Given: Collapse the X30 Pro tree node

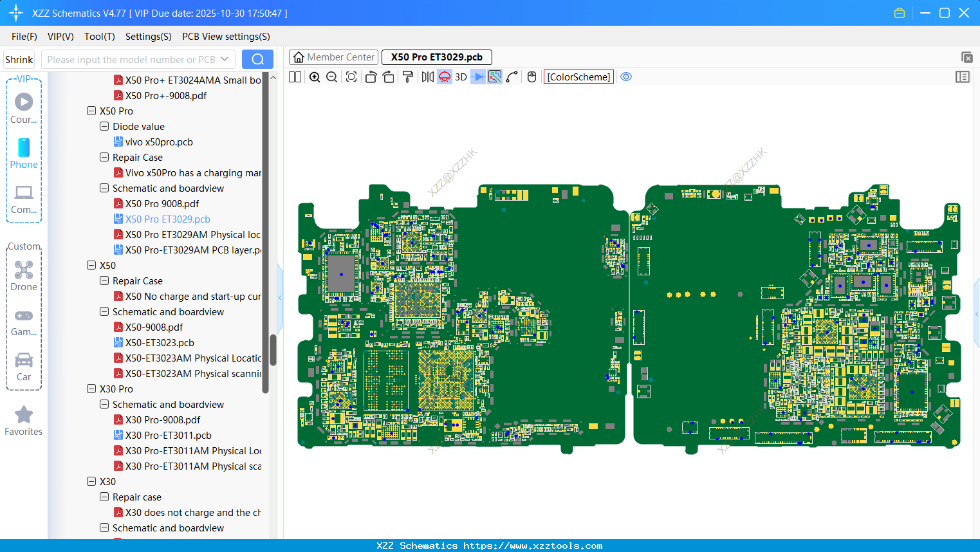Looking at the screenshot, I should 91,389.
